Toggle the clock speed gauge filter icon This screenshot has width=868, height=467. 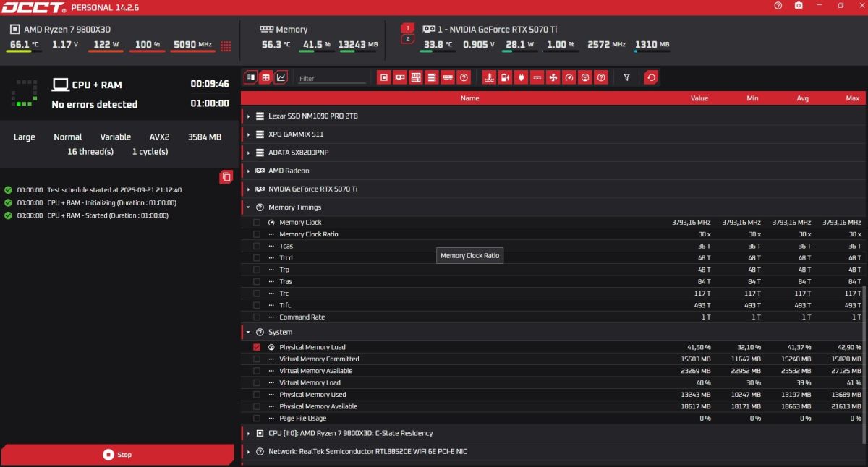569,77
